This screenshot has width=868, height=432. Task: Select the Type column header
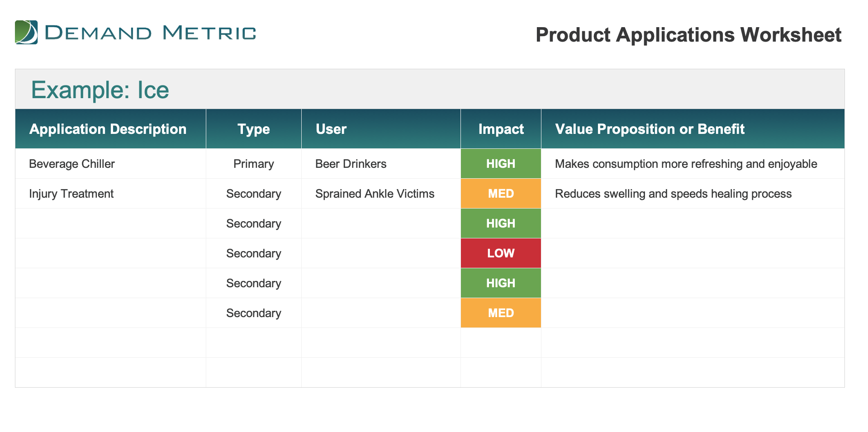pos(254,129)
